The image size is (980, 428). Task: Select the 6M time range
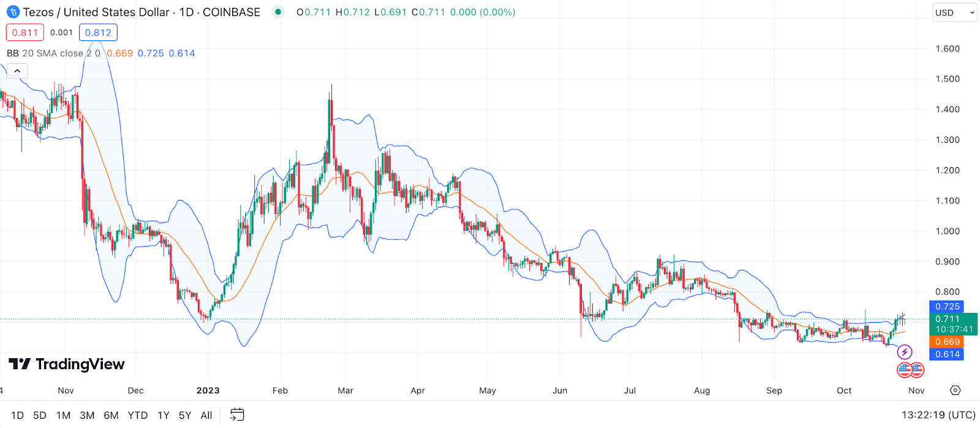pos(111,415)
